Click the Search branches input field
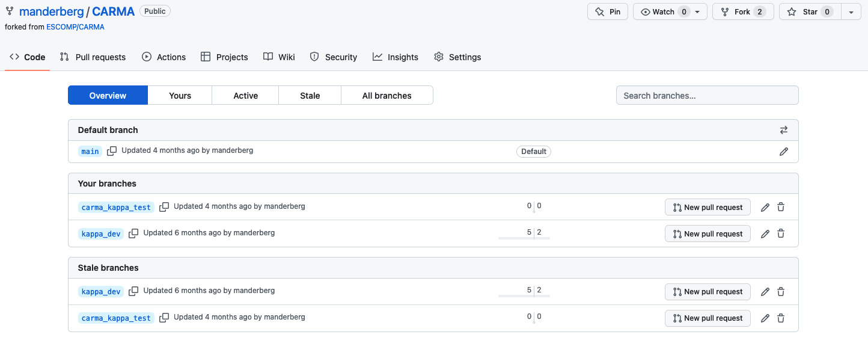868x352 pixels. [x=707, y=96]
